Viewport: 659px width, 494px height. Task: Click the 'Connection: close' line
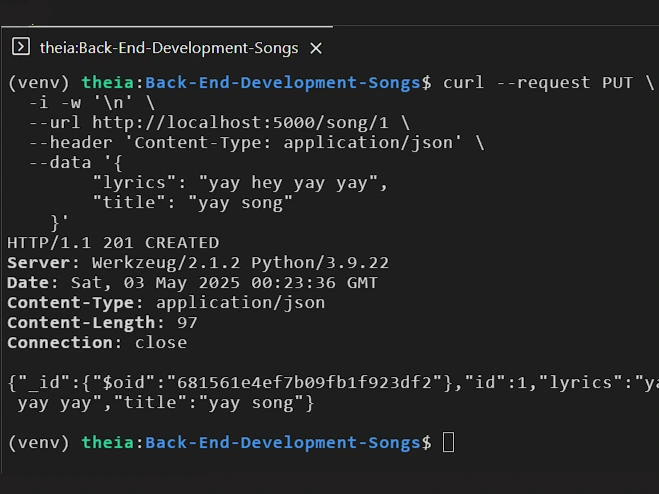coord(97,343)
